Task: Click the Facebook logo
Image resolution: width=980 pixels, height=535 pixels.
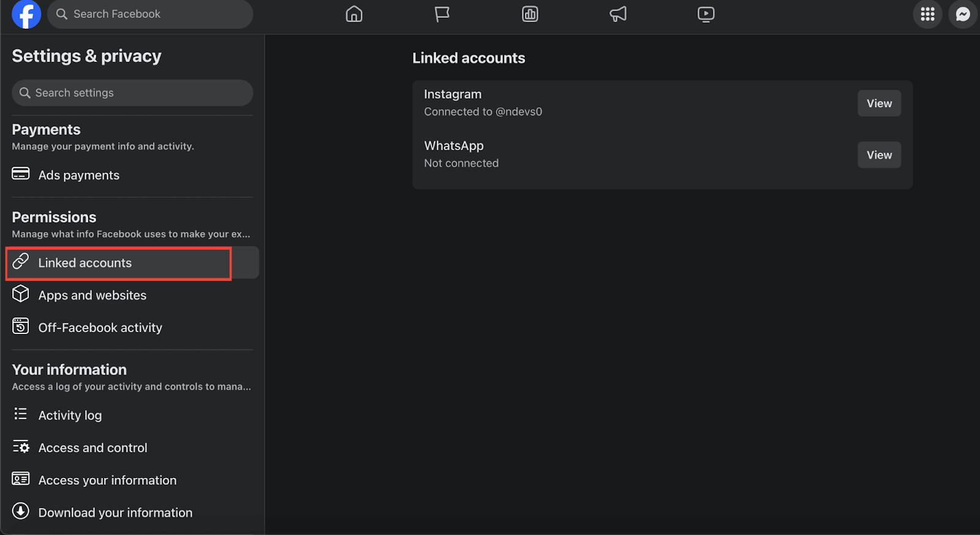Action: (x=26, y=14)
